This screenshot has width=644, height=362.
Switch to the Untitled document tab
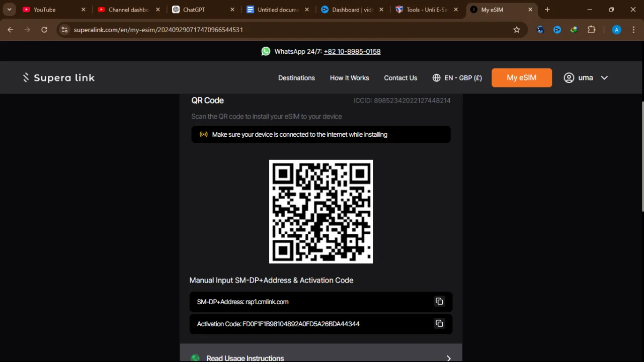coord(278,10)
